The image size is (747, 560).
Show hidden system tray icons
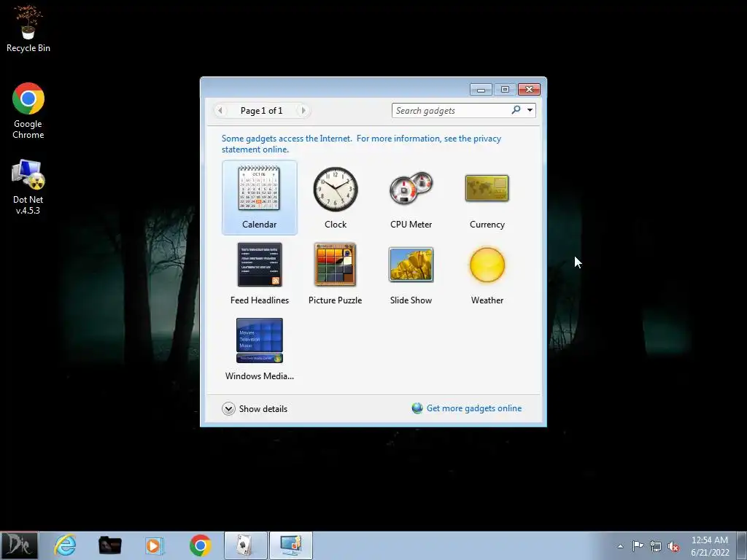pyautogui.click(x=620, y=546)
